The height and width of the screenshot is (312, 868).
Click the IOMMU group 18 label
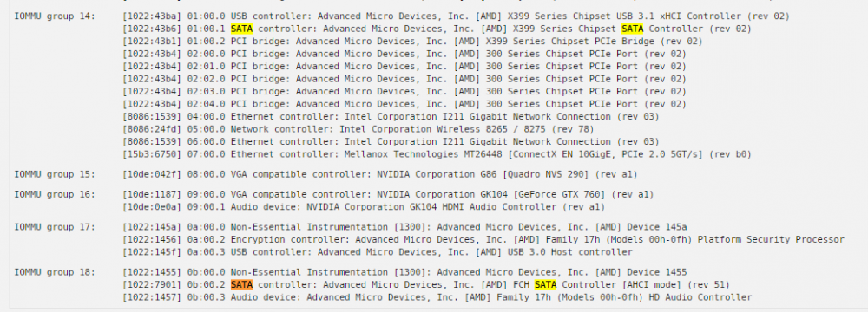tap(55, 272)
